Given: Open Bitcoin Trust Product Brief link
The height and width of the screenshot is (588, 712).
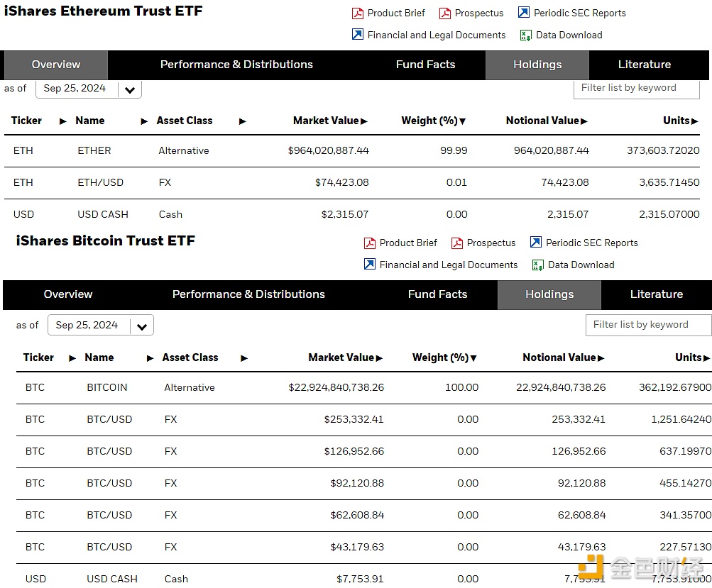Looking at the screenshot, I should click(408, 243).
